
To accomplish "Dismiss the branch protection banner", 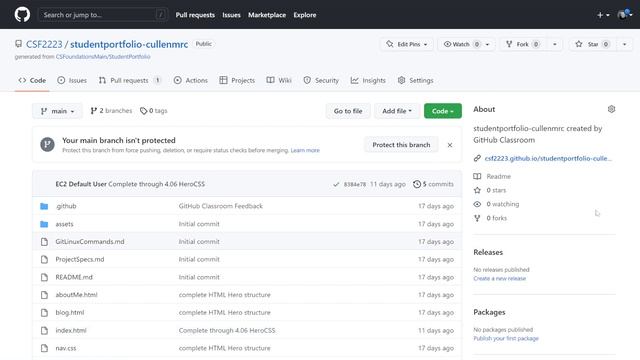I will [x=450, y=145].
